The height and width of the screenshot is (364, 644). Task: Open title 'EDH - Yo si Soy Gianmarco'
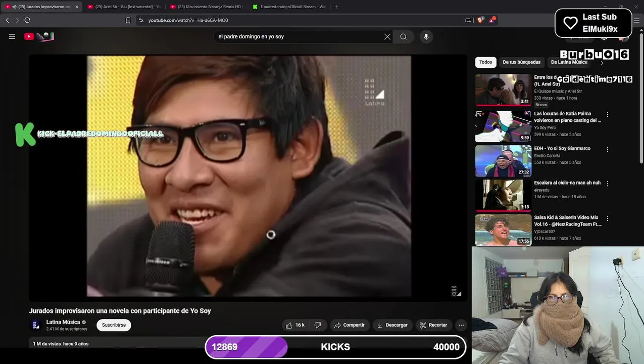pyautogui.click(x=562, y=149)
